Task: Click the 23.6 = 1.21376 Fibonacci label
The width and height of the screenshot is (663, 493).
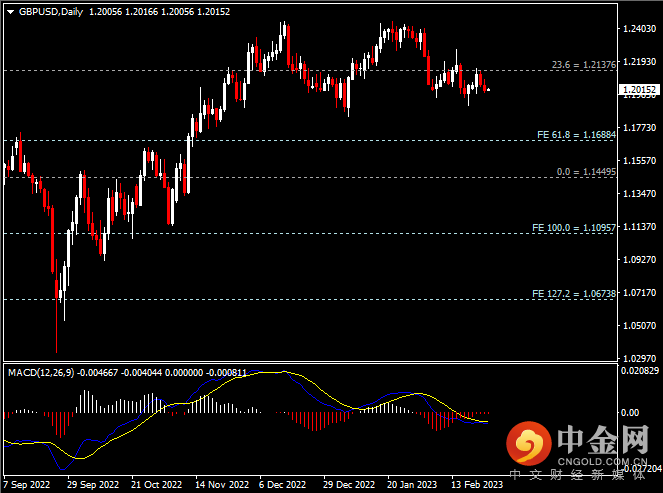Action: pos(582,65)
